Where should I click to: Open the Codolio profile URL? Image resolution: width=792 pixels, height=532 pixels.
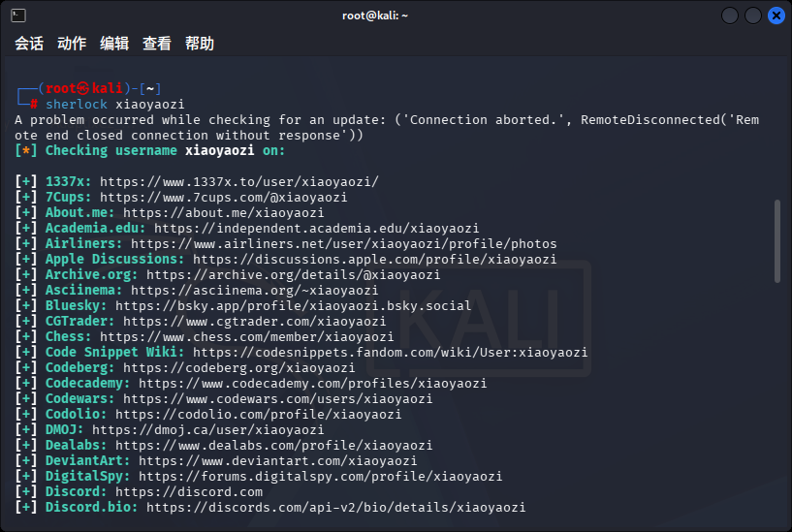[258, 415]
